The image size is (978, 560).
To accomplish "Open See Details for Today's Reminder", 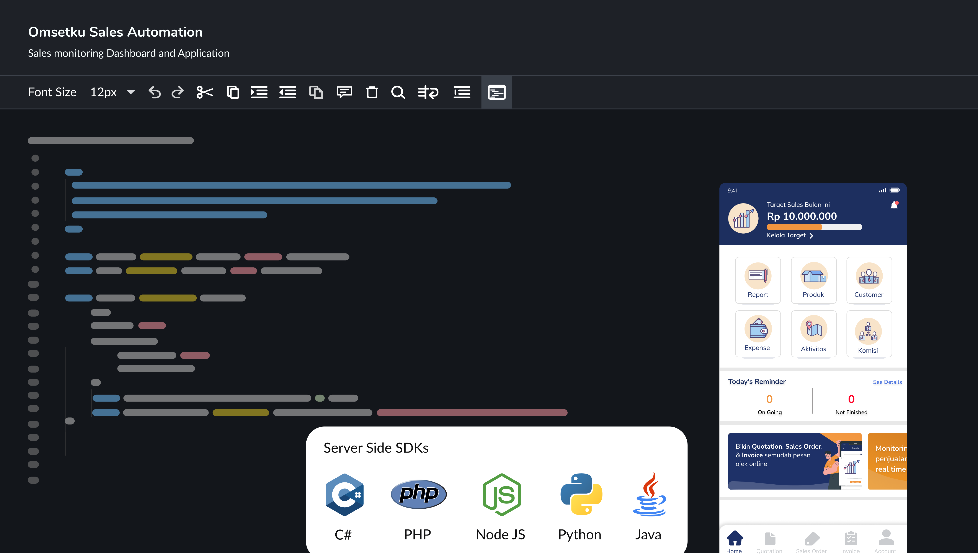I will [888, 382].
